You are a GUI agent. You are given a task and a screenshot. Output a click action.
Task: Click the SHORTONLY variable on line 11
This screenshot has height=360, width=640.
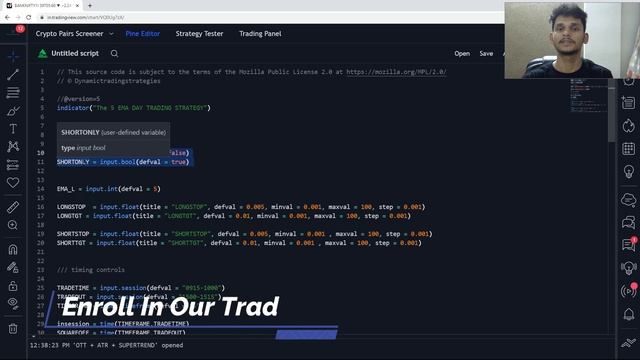73,162
